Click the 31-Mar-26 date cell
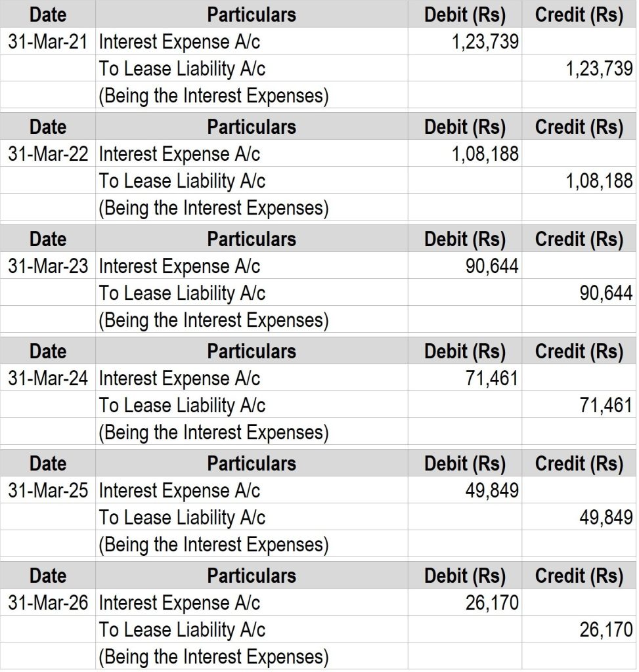 click(48, 602)
